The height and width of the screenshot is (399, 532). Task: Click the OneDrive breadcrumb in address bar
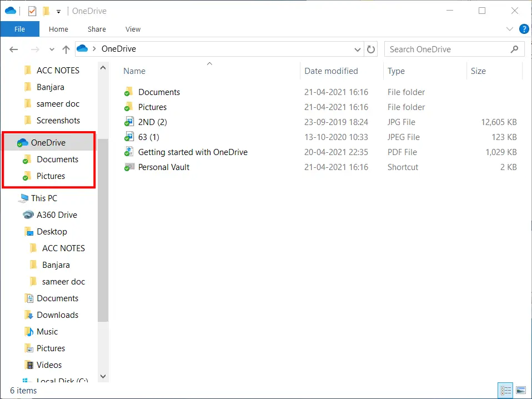[x=119, y=49]
